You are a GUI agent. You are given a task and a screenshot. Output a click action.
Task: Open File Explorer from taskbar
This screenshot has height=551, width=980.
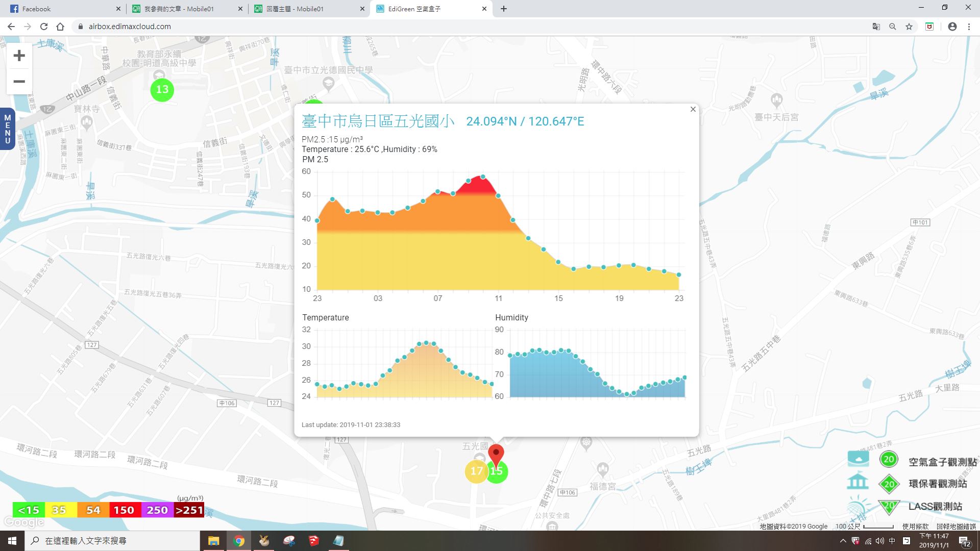point(213,541)
